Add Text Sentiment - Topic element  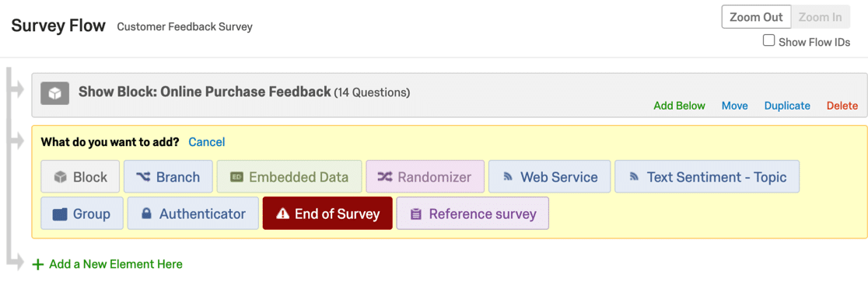coord(707,177)
